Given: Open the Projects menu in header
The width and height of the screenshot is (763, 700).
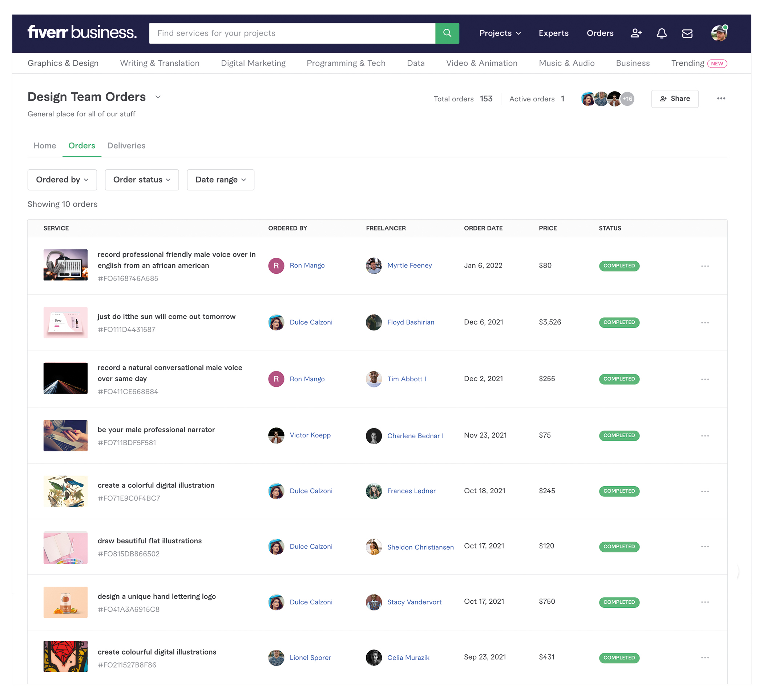Looking at the screenshot, I should point(500,33).
